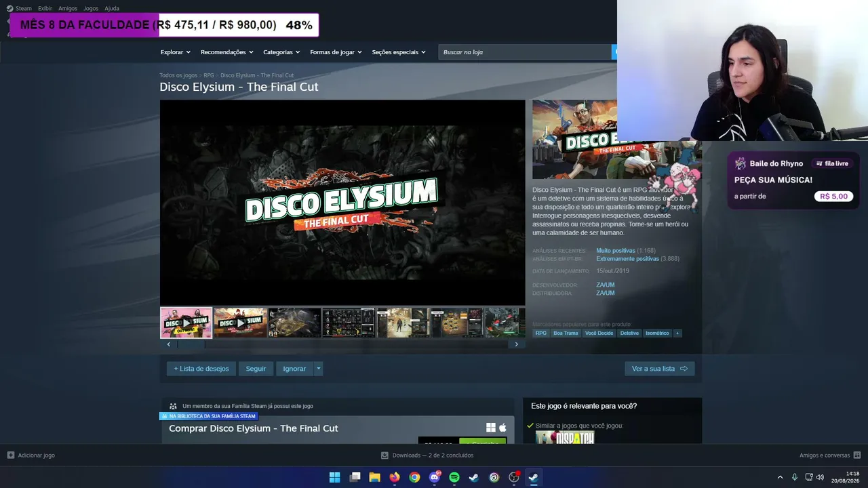Click the Windows platform icon in purchase box
This screenshot has width=868, height=488.
click(x=491, y=428)
